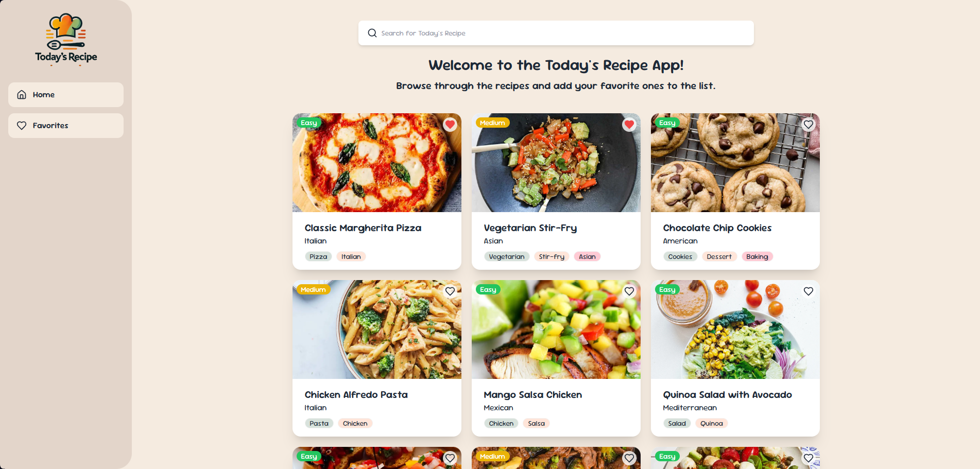
Task: Go to the Favorites page
Action: click(x=66, y=126)
